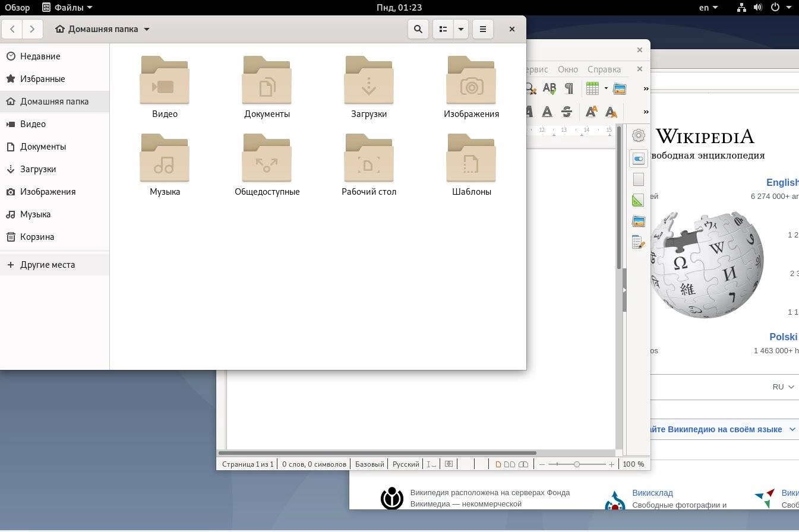Screen dimensions: 799x532
Task: Expand upper Writer toolbar overflow chevron
Action: point(646,88)
